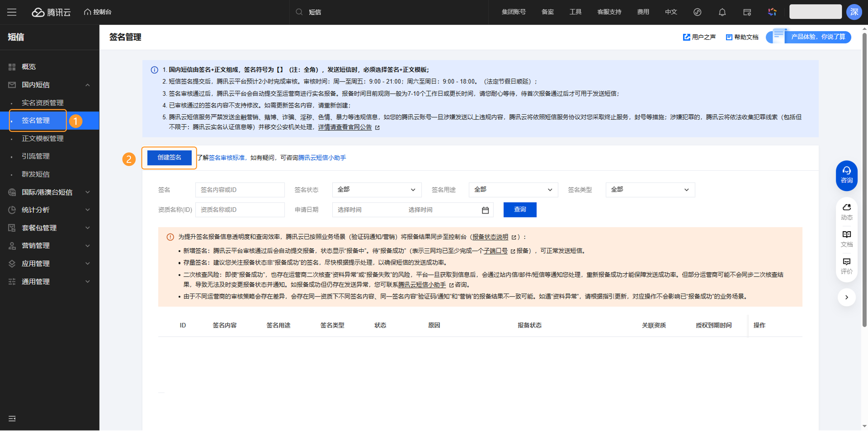Click the calendar icon in date picker
The height and width of the screenshot is (431, 868).
[485, 210]
